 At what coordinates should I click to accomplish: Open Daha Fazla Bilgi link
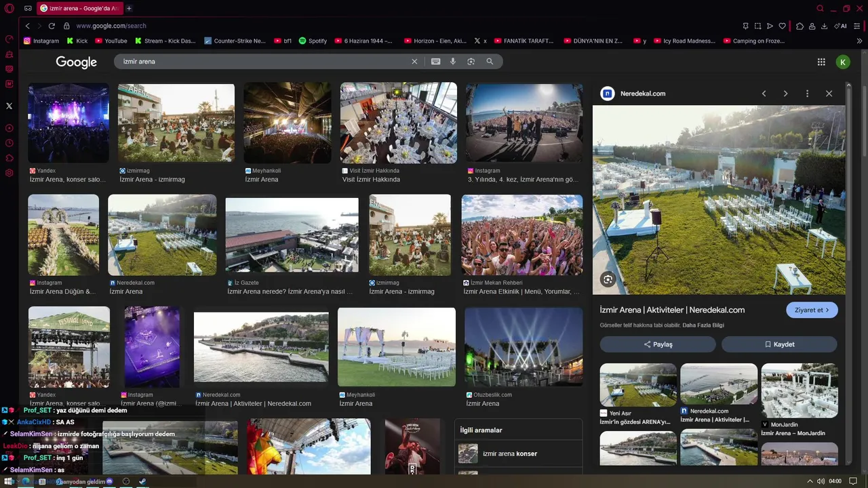pos(703,325)
